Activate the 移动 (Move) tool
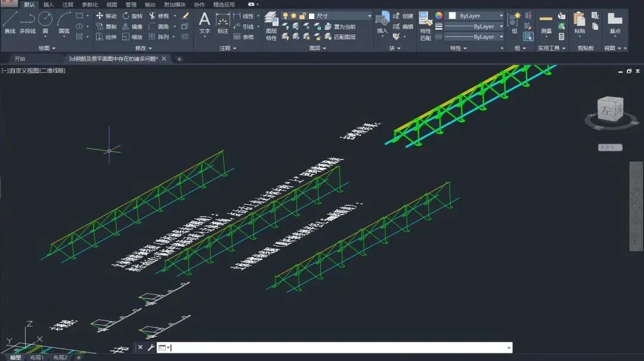Viewport: 644px width, 361px height. click(106, 16)
